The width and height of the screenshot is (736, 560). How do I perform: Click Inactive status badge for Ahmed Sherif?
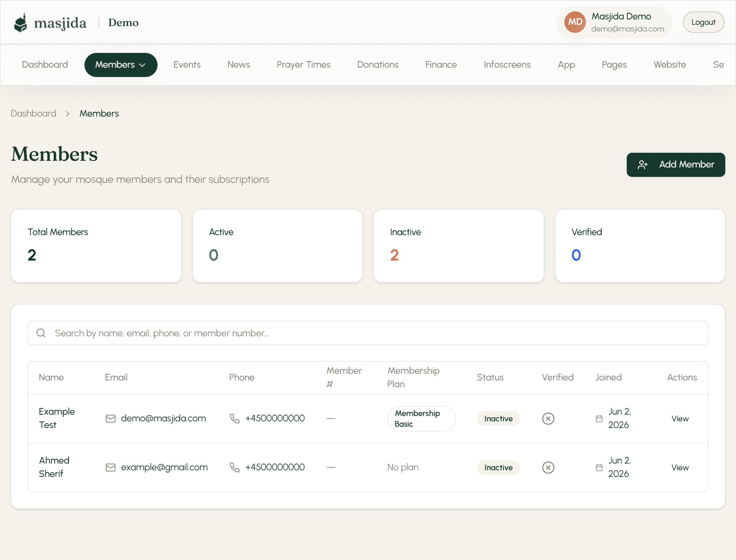click(498, 468)
